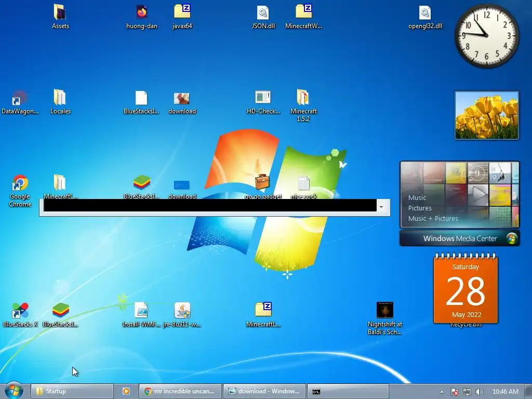532x399 pixels.
Task: Switch to the Chrome mr incredible taskbar window
Action: click(x=180, y=391)
